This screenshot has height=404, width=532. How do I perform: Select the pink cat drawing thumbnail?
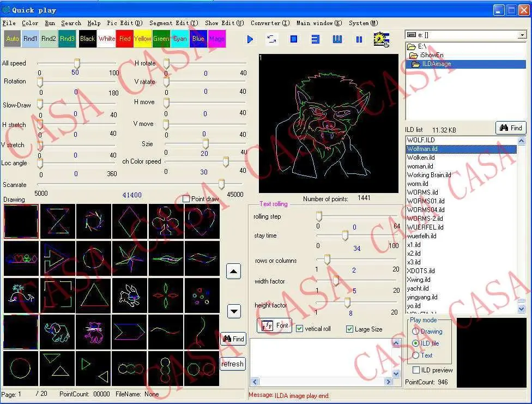(x=94, y=332)
